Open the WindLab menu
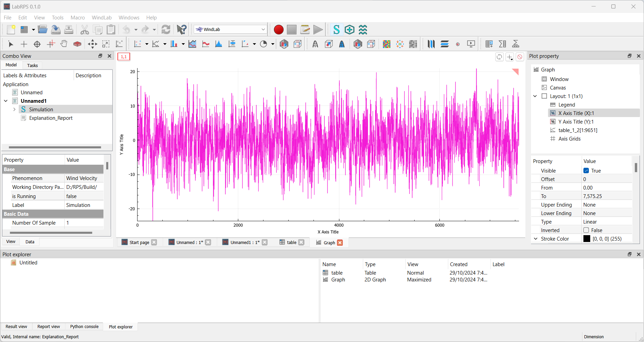 (101, 17)
